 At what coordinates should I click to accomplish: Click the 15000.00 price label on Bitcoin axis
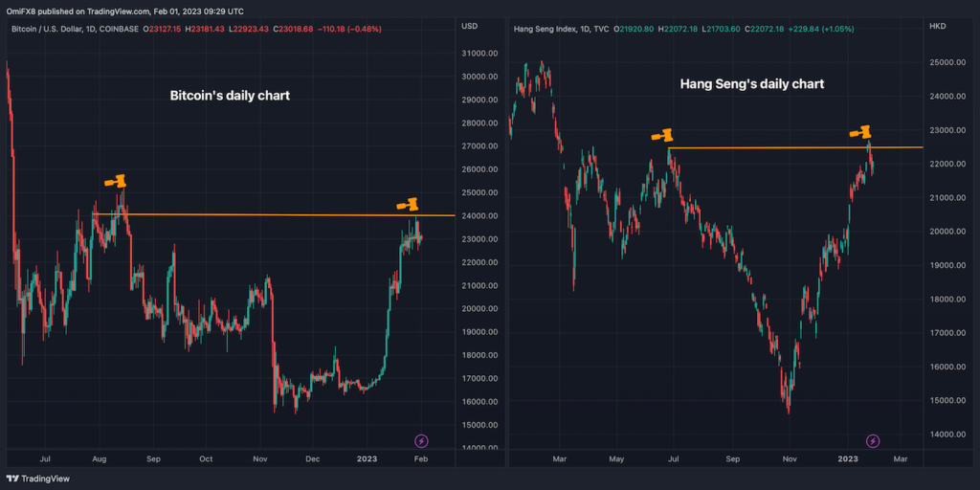coord(479,425)
